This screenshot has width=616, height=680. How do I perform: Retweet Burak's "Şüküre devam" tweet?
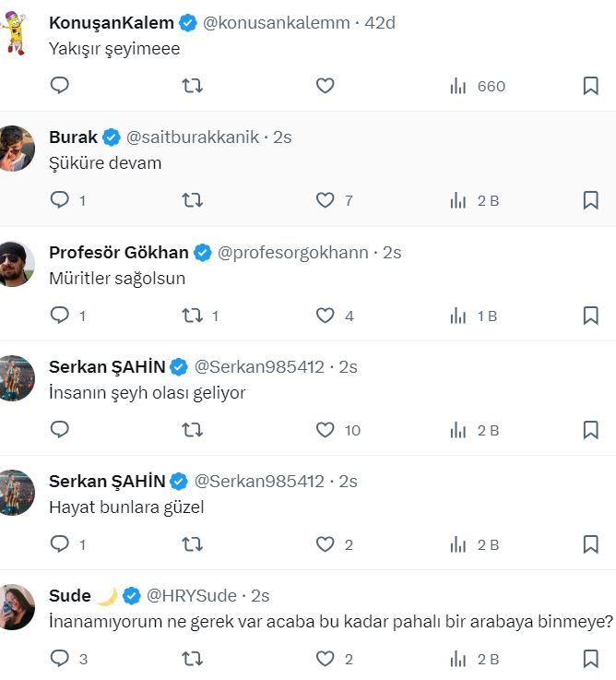point(192,200)
